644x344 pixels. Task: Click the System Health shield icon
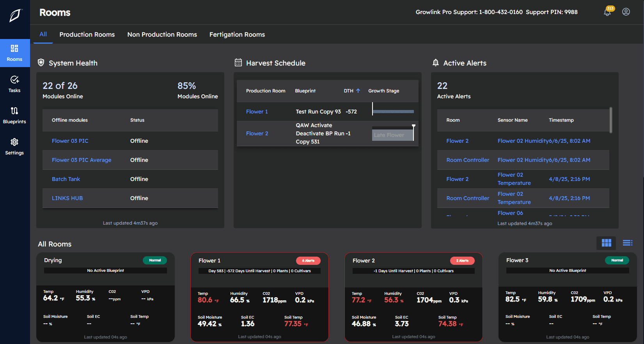click(x=41, y=62)
